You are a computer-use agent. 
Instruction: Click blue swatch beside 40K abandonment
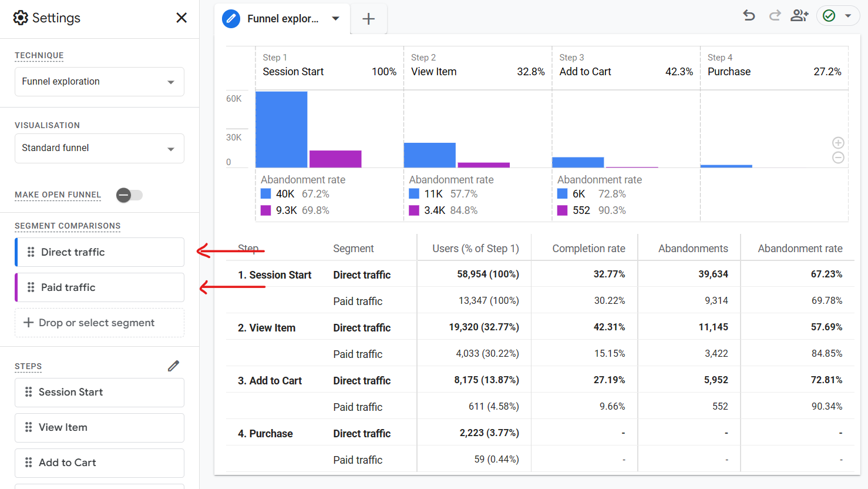[x=266, y=193]
